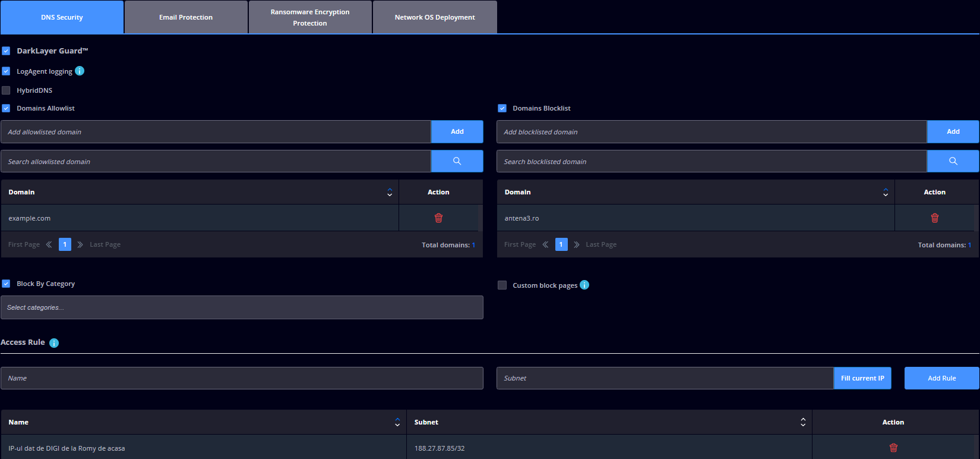980x459 pixels.
Task: Open the Custom block pages info icon
Action: (584, 285)
